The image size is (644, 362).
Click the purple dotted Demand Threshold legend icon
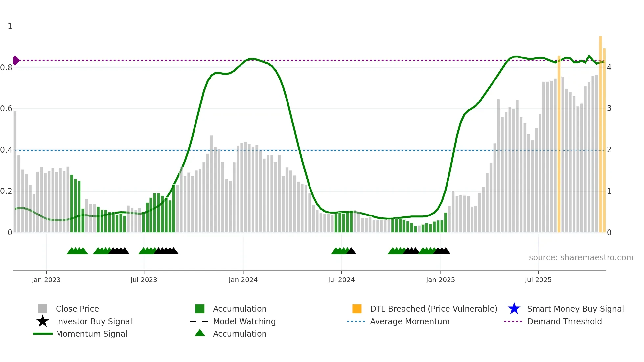pos(513,321)
